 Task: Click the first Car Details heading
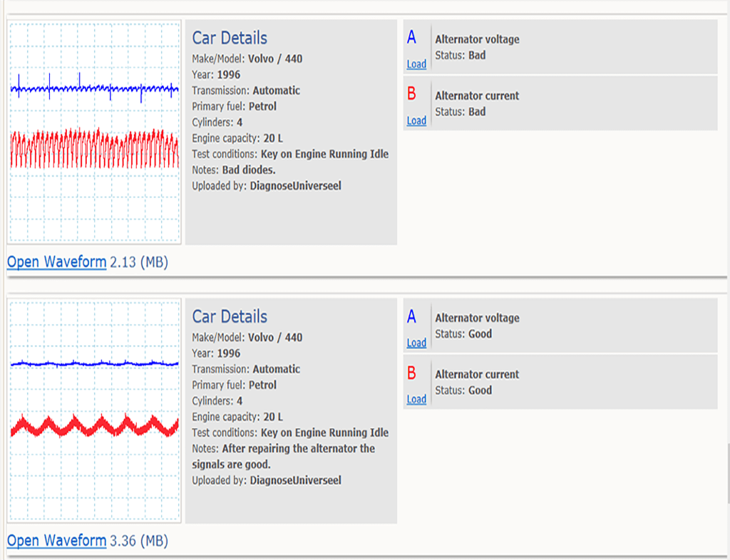[230, 38]
